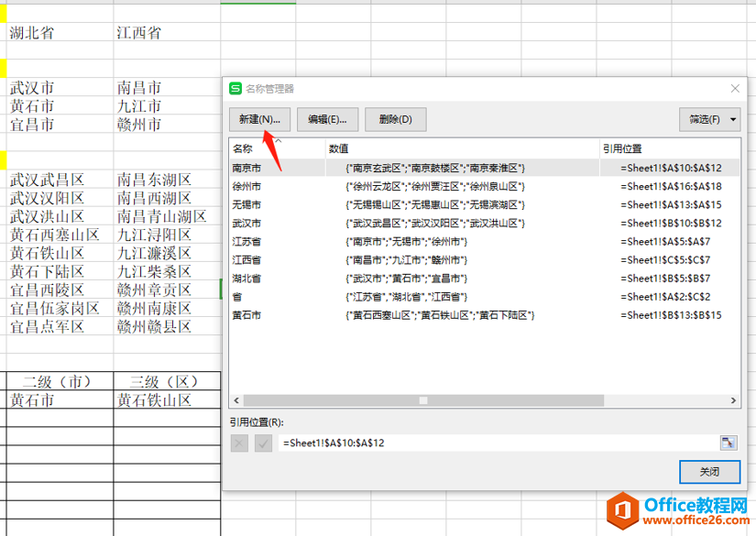Select the 黄石市 name row in the list
756x536 pixels.
485,315
